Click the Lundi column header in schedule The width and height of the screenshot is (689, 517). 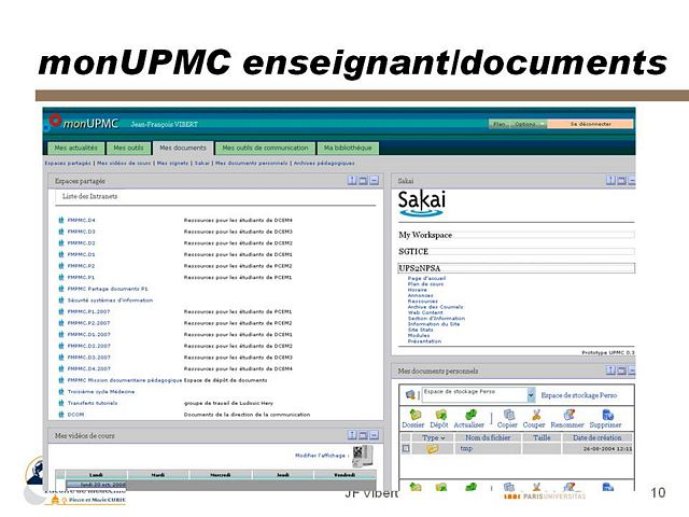[x=96, y=475]
